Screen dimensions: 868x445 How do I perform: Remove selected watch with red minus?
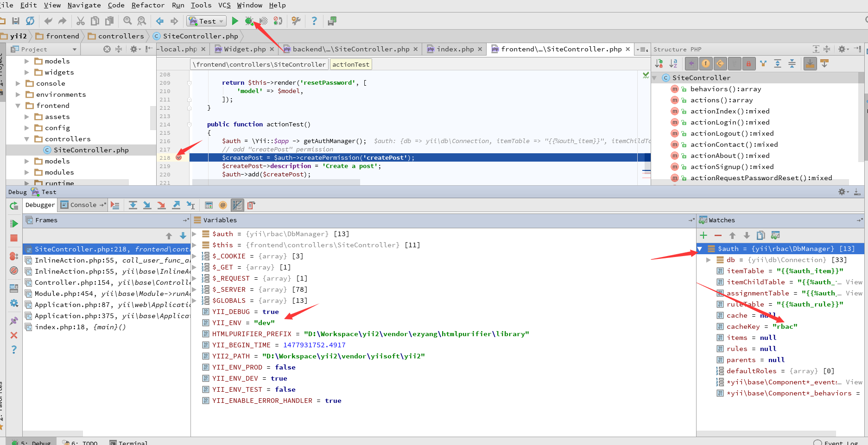tap(718, 235)
